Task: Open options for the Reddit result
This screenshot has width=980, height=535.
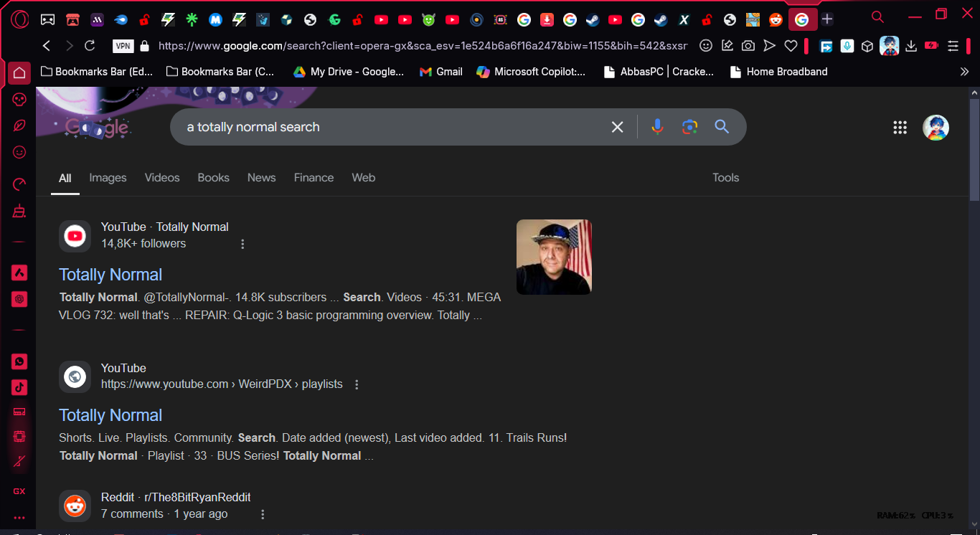Action: click(263, 514)
